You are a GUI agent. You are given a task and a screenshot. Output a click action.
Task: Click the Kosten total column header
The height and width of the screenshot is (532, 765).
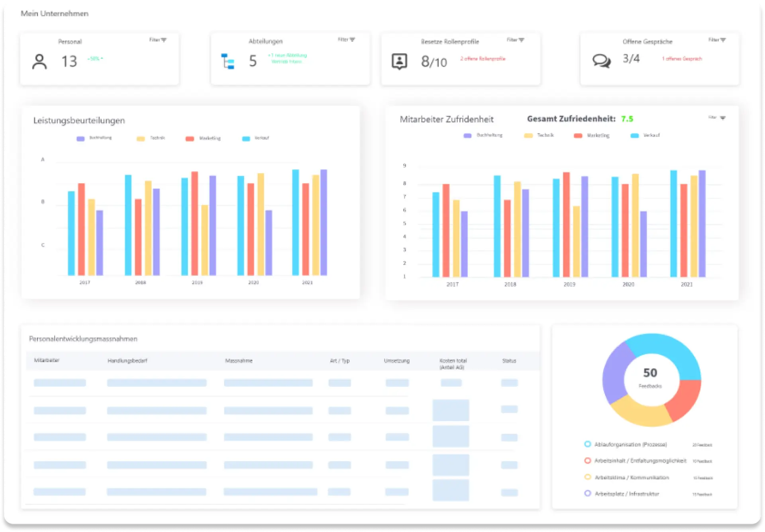[x=453, y=364]
